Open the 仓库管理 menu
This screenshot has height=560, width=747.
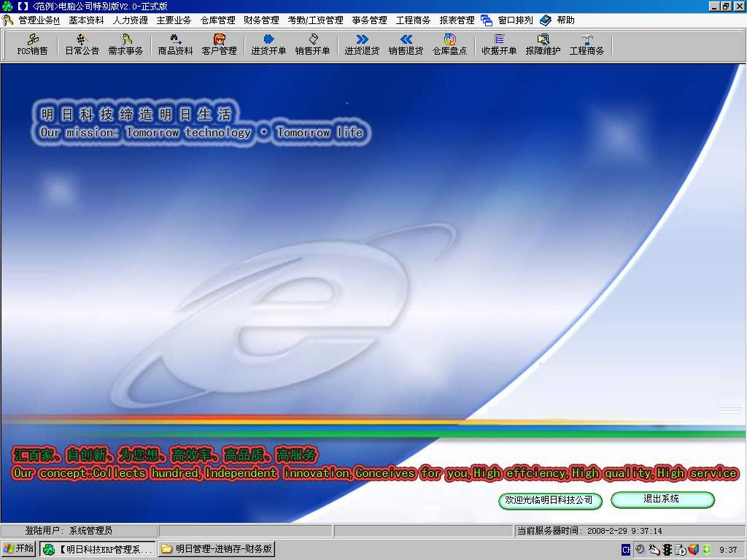217,20
